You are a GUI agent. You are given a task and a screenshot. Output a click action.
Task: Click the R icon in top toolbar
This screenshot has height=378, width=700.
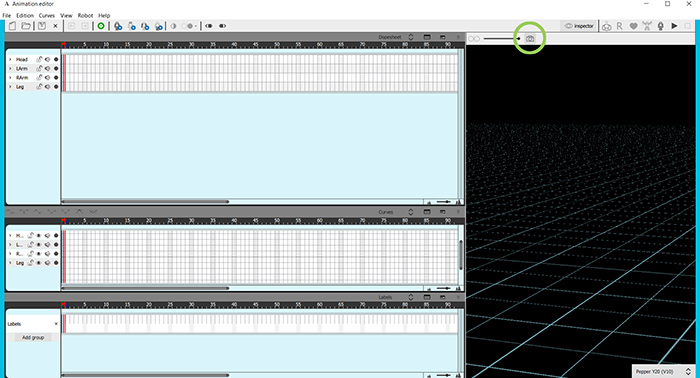620,26
